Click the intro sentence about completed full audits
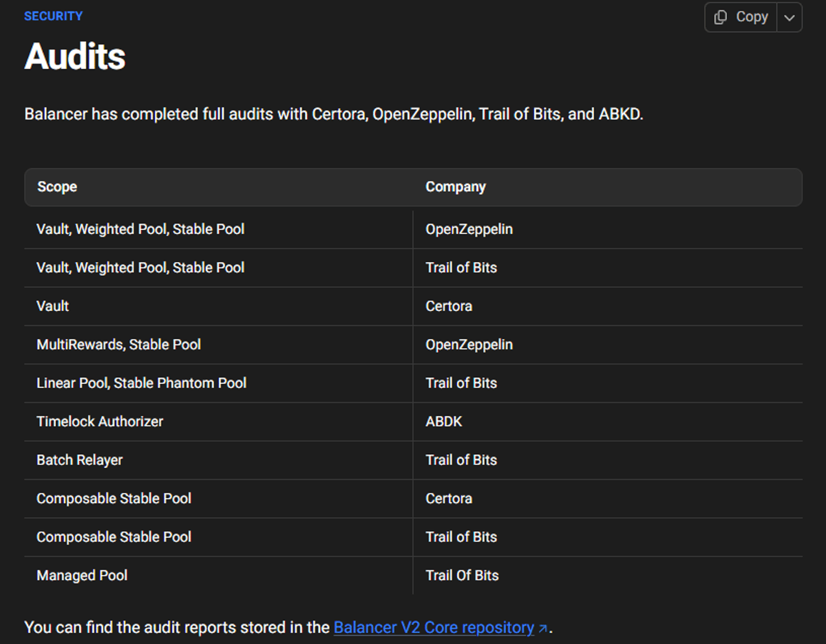Viewport: 826px width, 644px height. pos(334,114)
